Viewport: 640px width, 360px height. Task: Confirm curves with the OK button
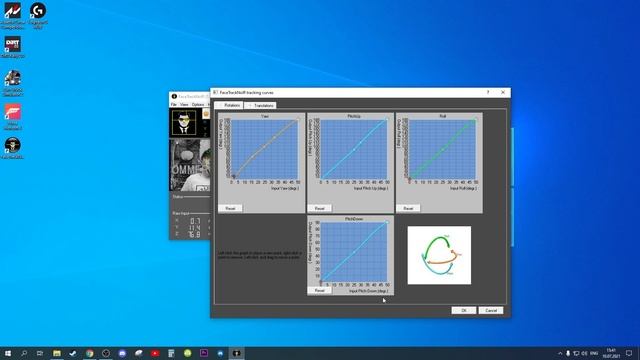pyautogui.click(x=464, y=311)
